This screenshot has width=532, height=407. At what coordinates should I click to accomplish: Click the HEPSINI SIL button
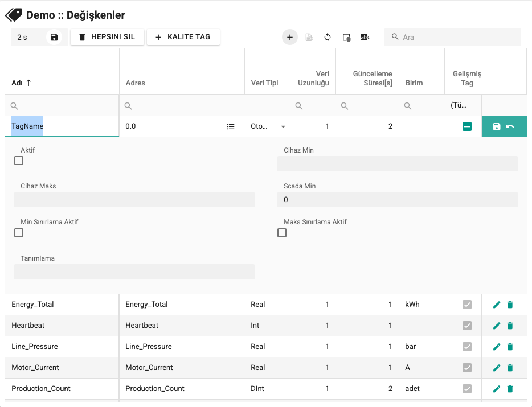(x=107, y=37)
